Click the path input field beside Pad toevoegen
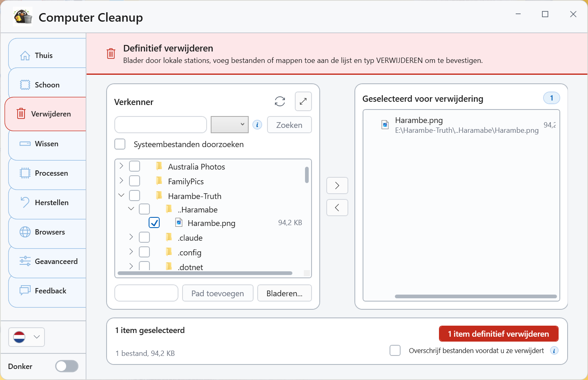The image size is (588, 380). 146,293
